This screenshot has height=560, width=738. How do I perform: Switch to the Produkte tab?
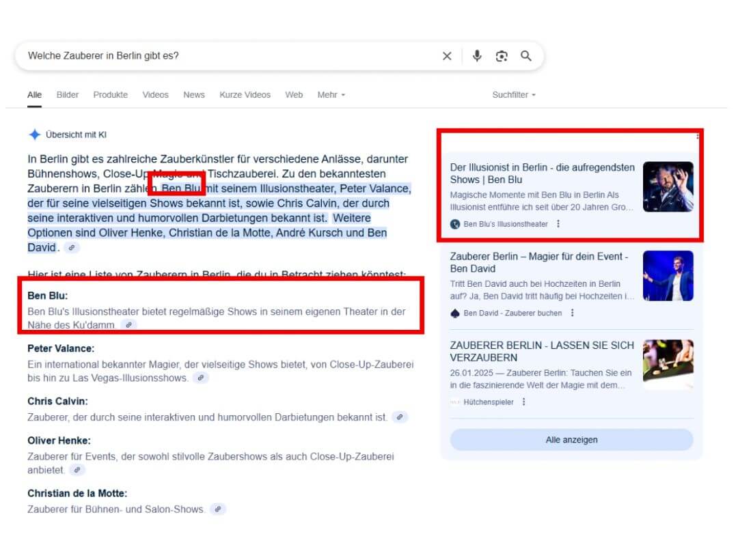click(x=110, y=95)
